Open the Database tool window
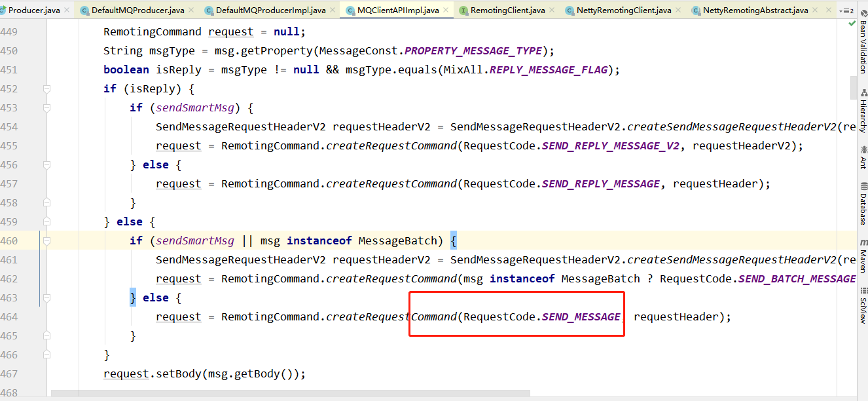 (x=862, y=204)
